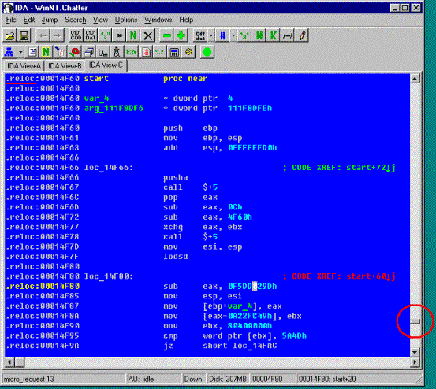The height and width of the screenshot is (389, 436).
Task: Click the stacked windows icon
Action: 89,52
